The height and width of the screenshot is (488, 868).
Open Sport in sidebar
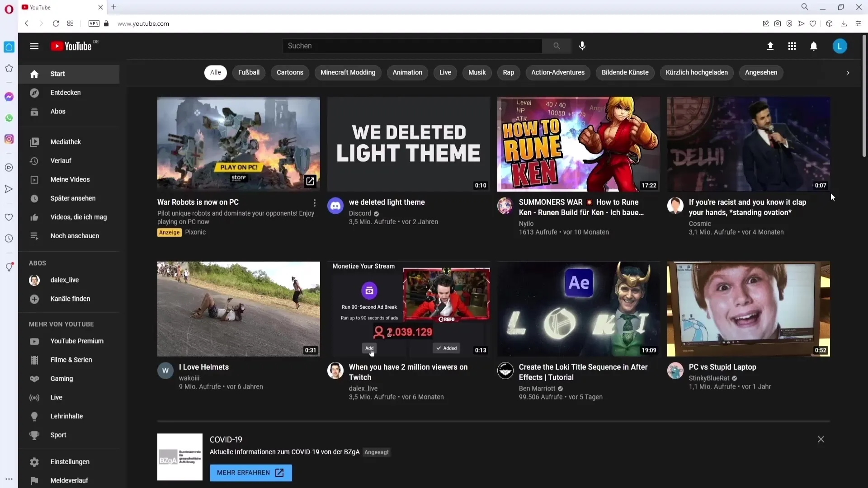[69, 435]
